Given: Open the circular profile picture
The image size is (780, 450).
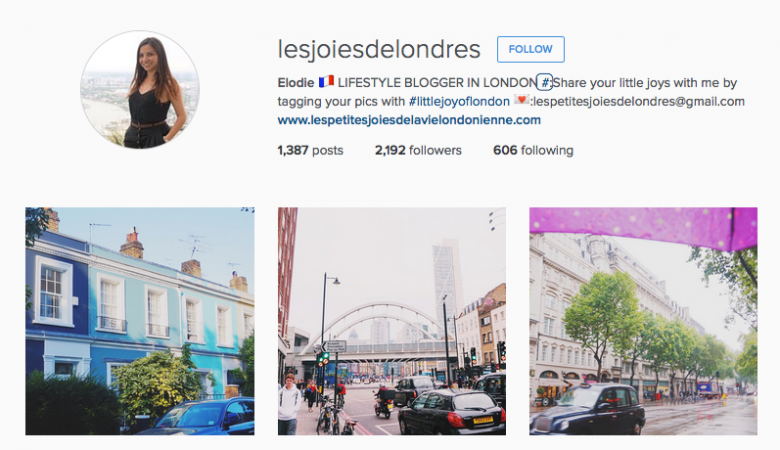Looking at the screenshot, I should point(140,90).
